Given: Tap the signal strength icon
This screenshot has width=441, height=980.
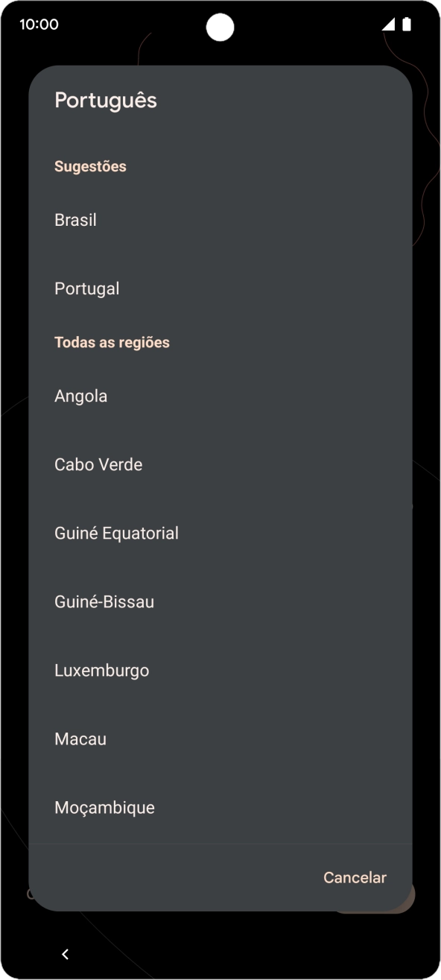Looking at the screenshot, I should (x=388, y=24).
